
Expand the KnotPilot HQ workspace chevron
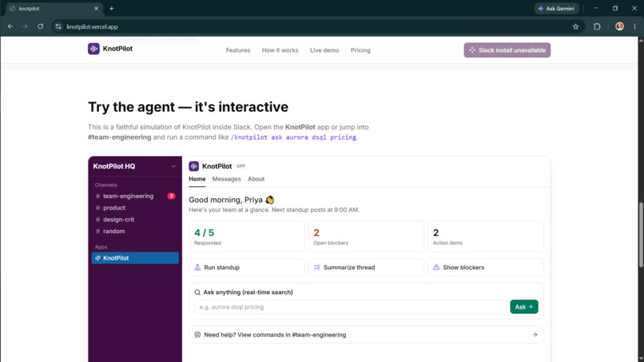(x=173, y=166)
